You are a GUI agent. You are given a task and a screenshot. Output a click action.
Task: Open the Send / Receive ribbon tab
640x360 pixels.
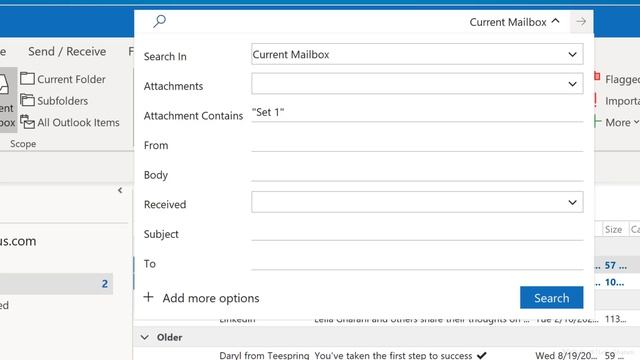click(x=67, y=51)
